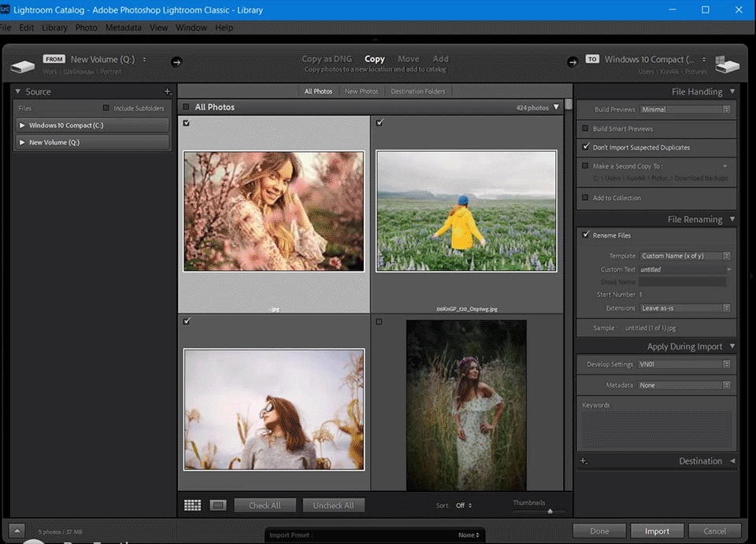This screenshot has height=544, width=756.
Task: Choose Move import mode
Action: pyautogui.click(x=409, y=59)
